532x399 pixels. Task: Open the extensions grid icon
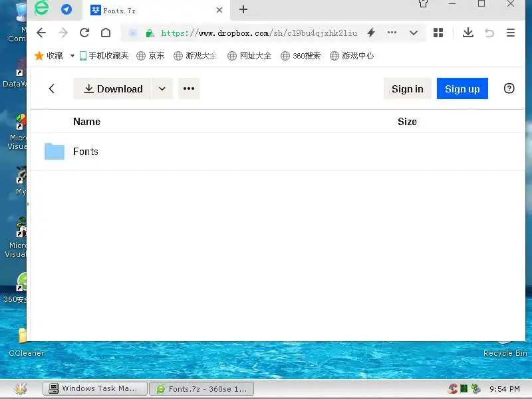coord(438,33)
